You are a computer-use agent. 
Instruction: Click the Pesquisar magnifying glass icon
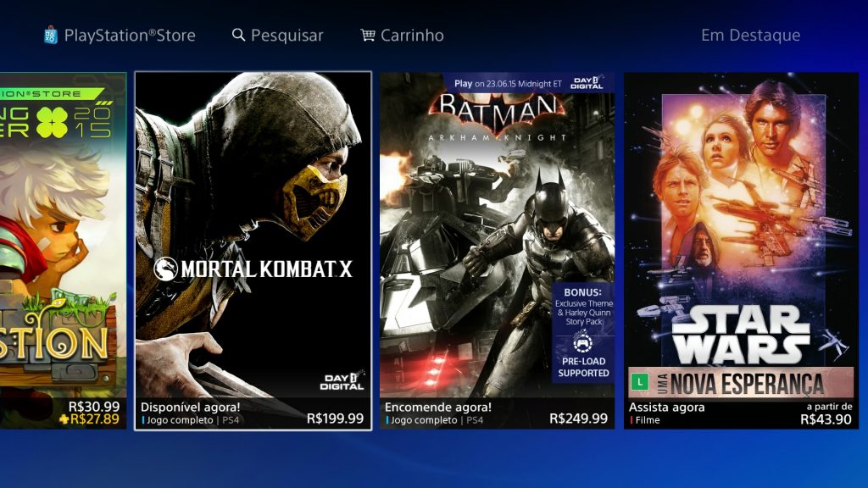coord(238,35)
